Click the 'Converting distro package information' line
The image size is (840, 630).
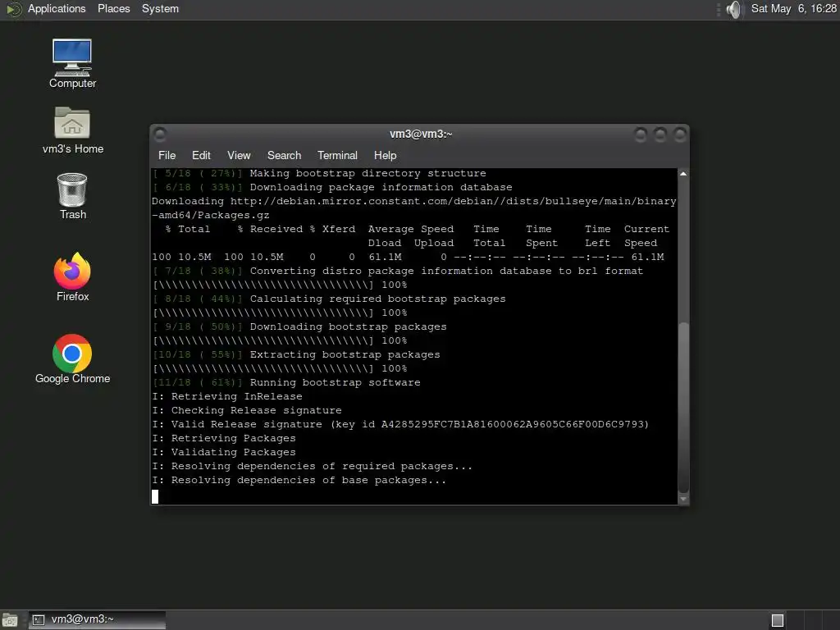coord(446,271)
